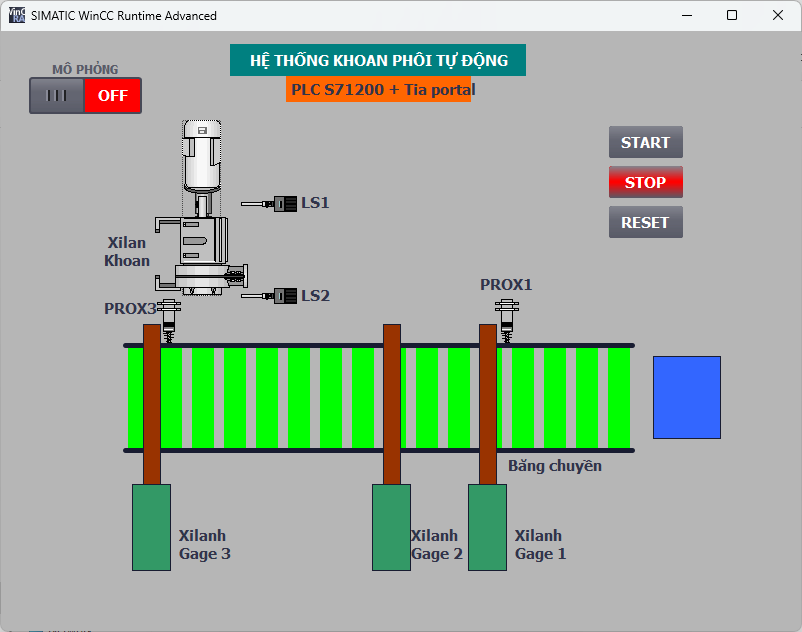Click the PLC S71200 + Tia portal label
This screenshot has width=802, height=632.
pos(383,89)
